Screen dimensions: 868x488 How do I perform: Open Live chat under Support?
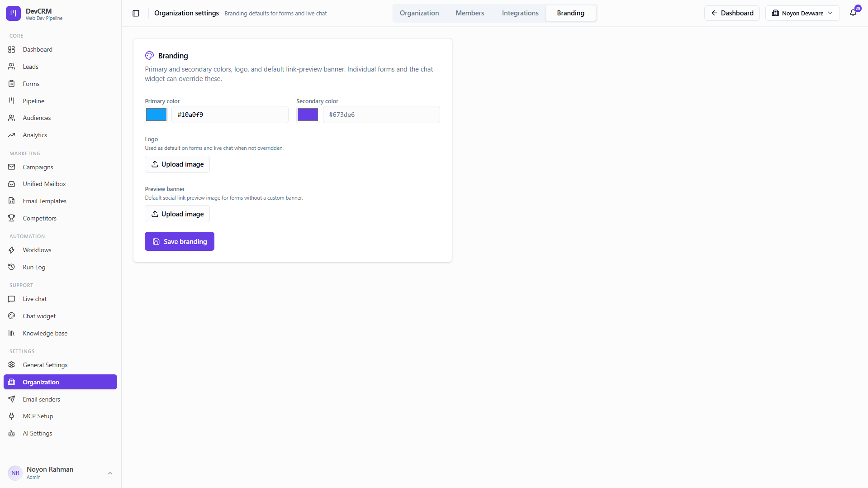[60, 299]
